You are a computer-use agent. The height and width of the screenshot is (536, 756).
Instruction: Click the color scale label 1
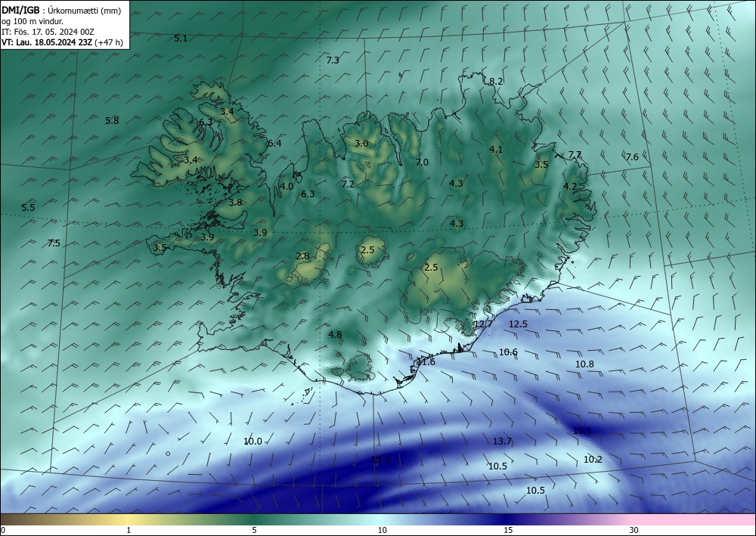tap(129, 530)
